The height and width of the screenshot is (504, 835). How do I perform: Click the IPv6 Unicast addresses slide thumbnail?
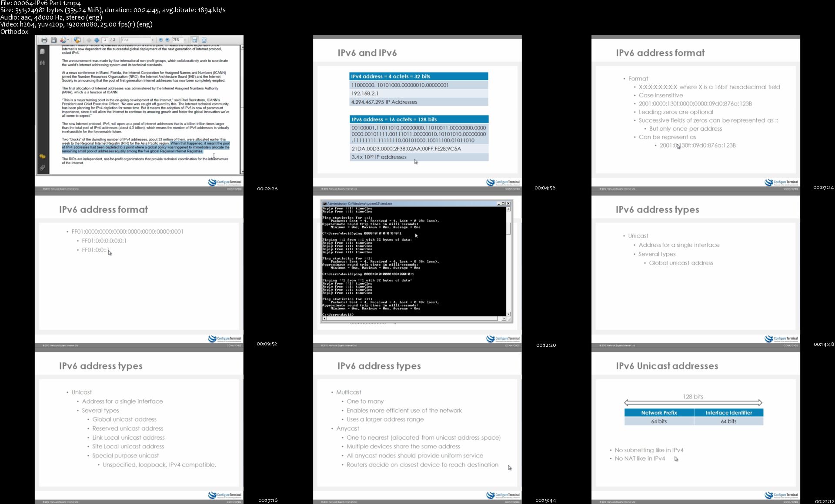coord(694,426)
